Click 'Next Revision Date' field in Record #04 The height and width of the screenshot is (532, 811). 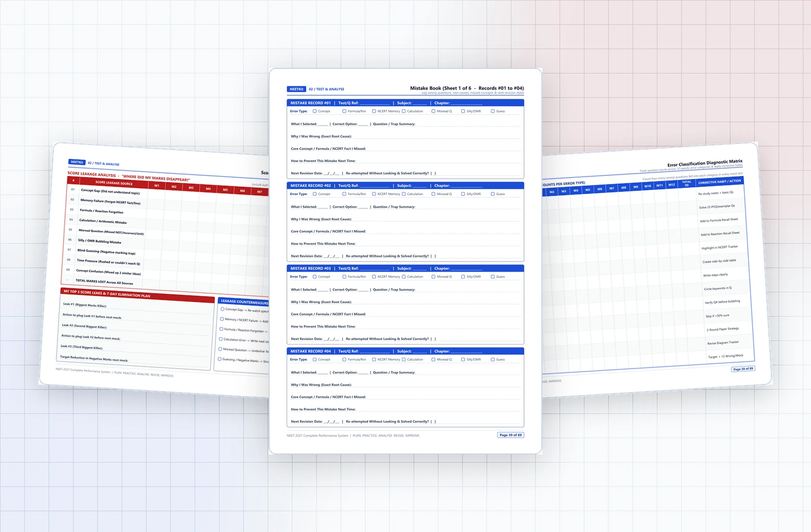(x=315, y=422)
